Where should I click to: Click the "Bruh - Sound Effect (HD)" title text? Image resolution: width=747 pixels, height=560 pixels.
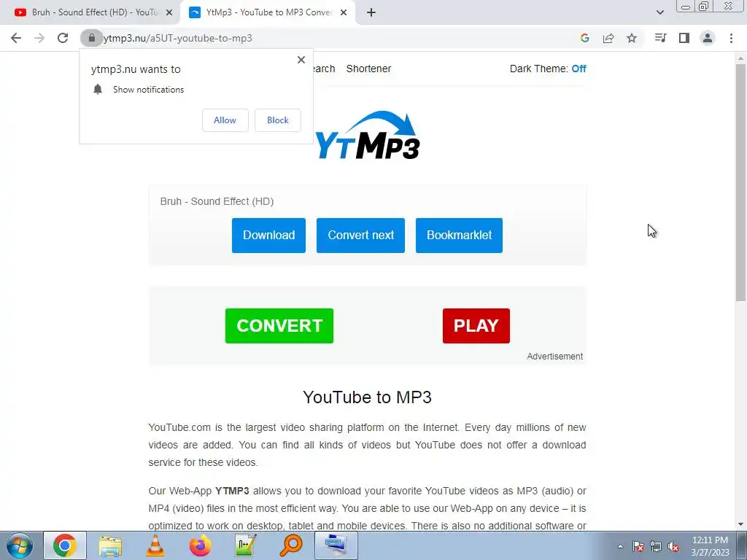(217, 201)
